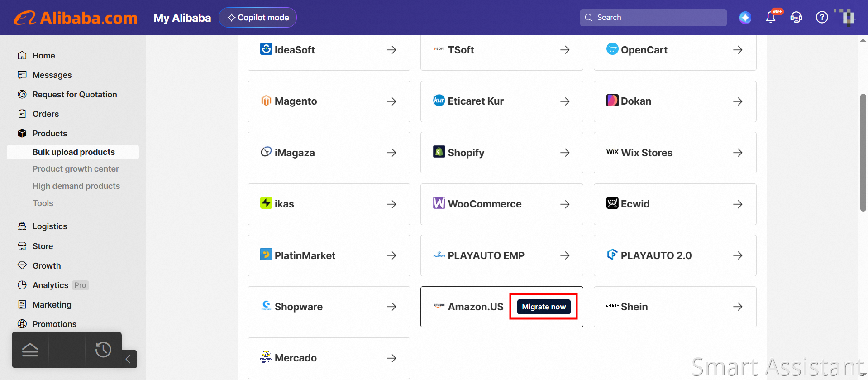Open High demand products
The image size is (868, 380).
pos(76,186)
